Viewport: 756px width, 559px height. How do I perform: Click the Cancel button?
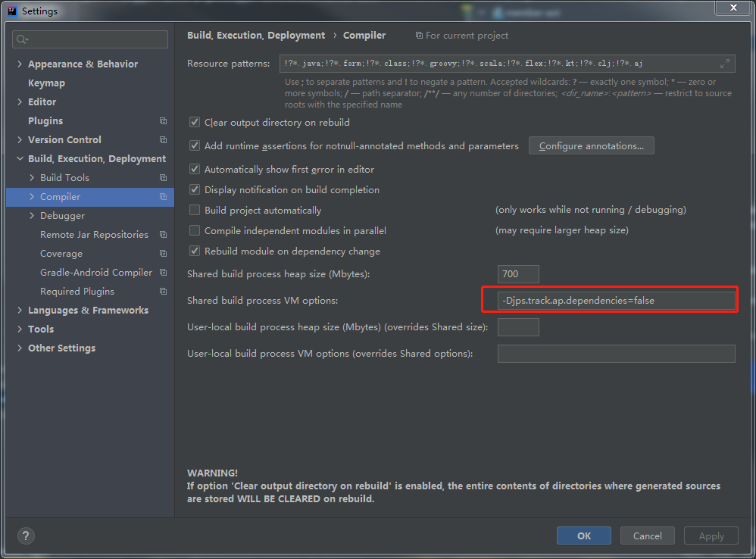(647, 536)
